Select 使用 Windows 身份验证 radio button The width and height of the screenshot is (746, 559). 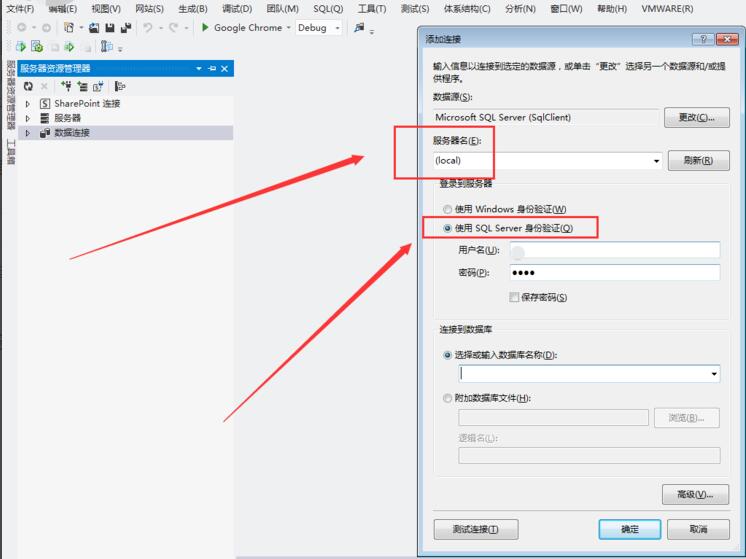click(447, 209)
